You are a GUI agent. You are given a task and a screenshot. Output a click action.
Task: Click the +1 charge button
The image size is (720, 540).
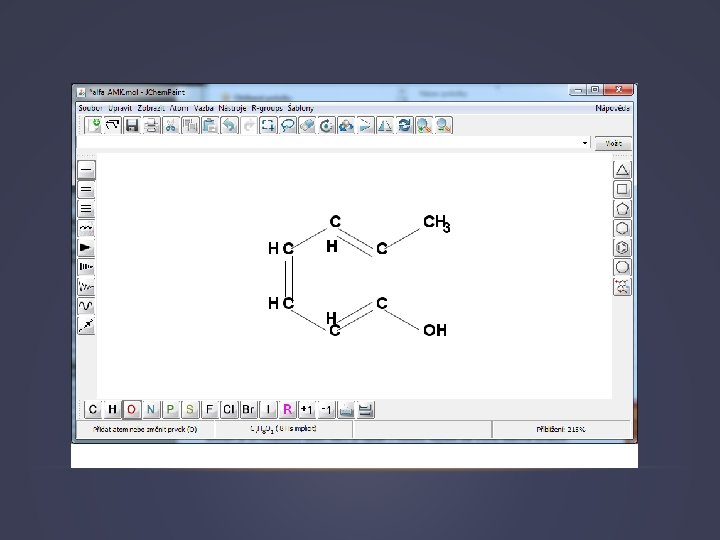point(306,409)
